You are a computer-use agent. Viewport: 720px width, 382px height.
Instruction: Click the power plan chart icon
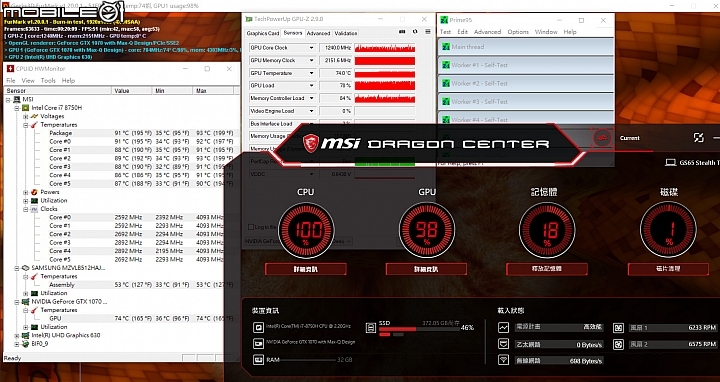click(x=504, y=327)
